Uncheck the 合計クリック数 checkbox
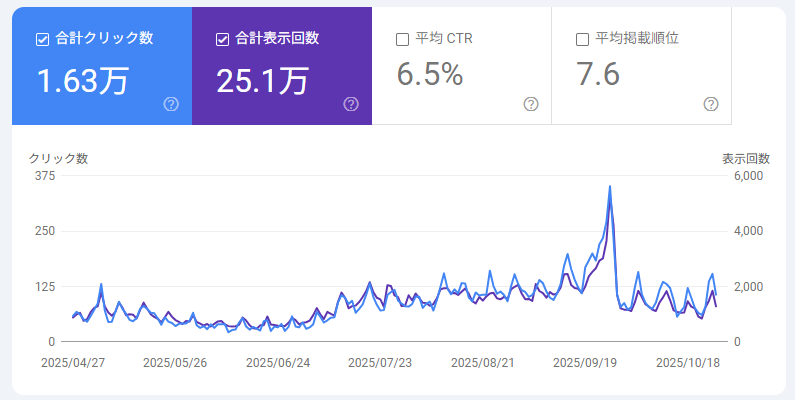Viewport: 795px width, 400px height. pyautogui.click(x=42, y=39)
